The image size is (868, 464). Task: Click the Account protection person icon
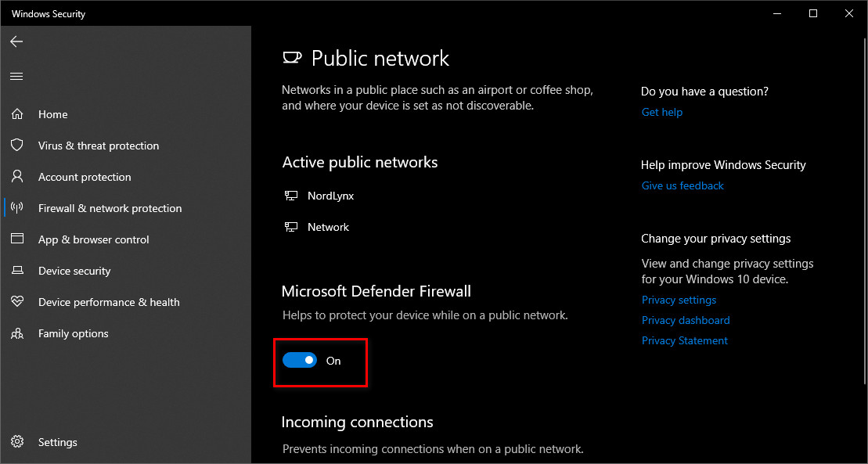click(16, 177)
